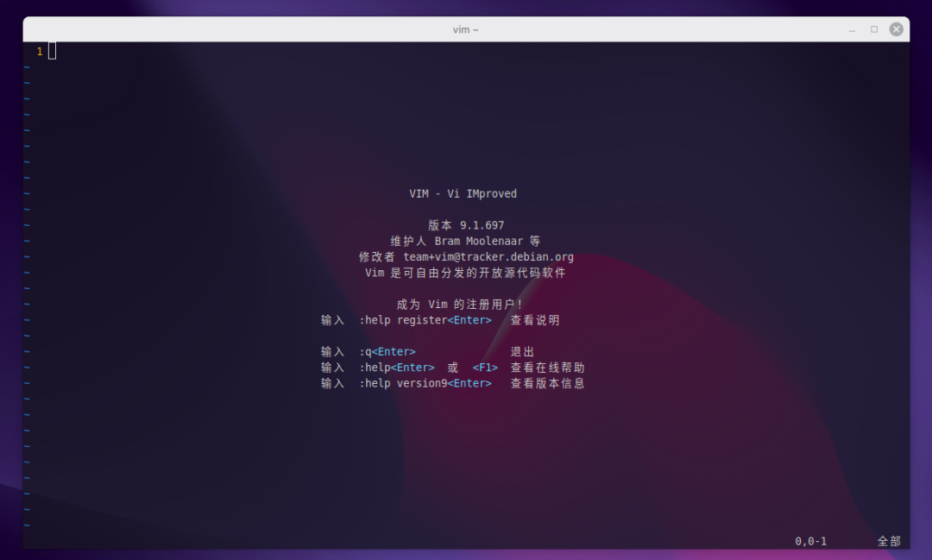Click the '查看版本信息' text
The height and width of the screenshot is (560, 932).
click(x=547, y=383)
